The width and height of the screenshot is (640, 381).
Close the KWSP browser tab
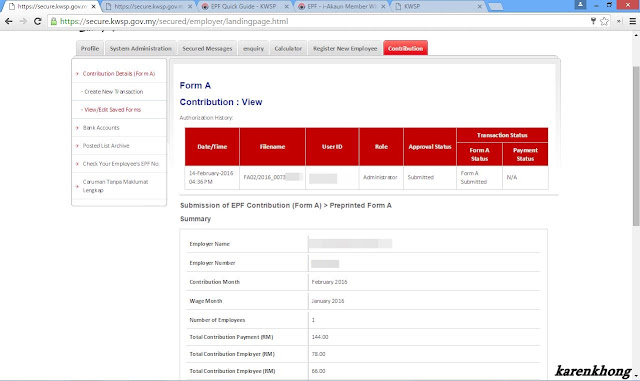coord(480,7)
